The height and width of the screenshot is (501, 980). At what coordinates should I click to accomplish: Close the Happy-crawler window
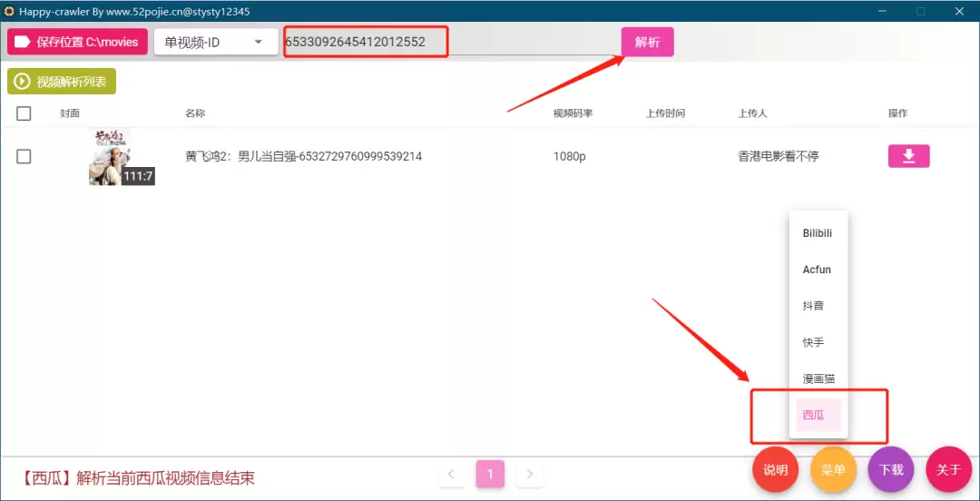[959, 11]
